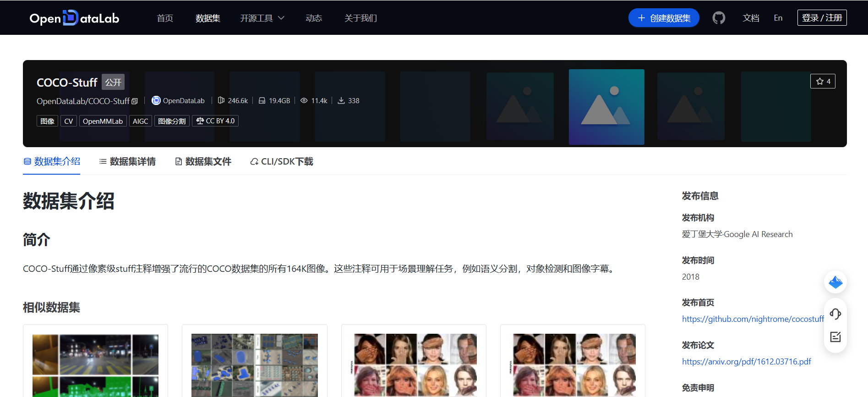Open the GitHub icon in header
This screenshot has width=868, height=397.
coord(719,18)
